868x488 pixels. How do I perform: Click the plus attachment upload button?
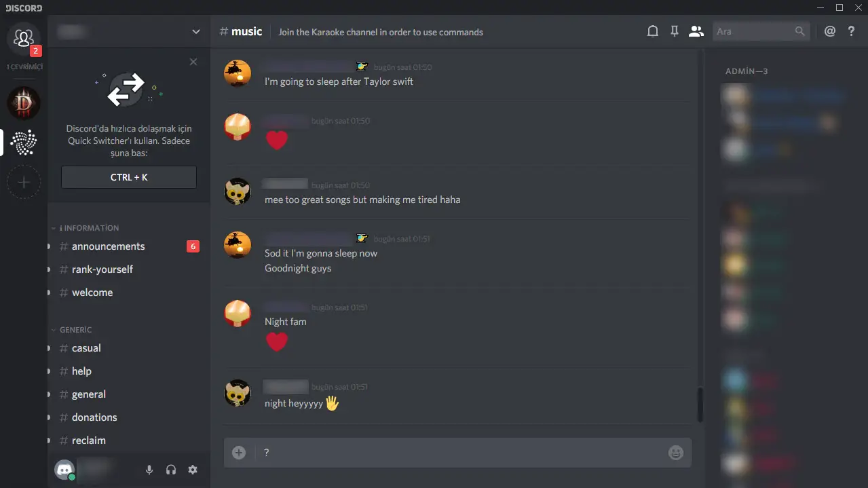pyautogui.click(x=239, y=453)
